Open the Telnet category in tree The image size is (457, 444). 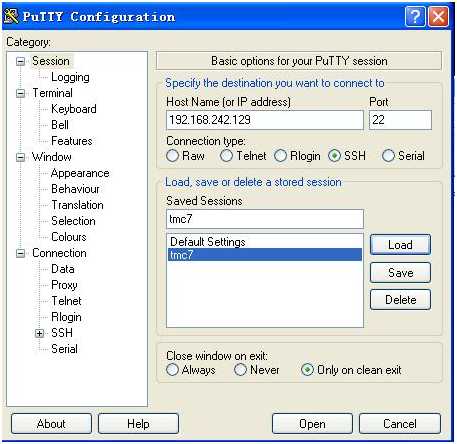pos(66,301)
